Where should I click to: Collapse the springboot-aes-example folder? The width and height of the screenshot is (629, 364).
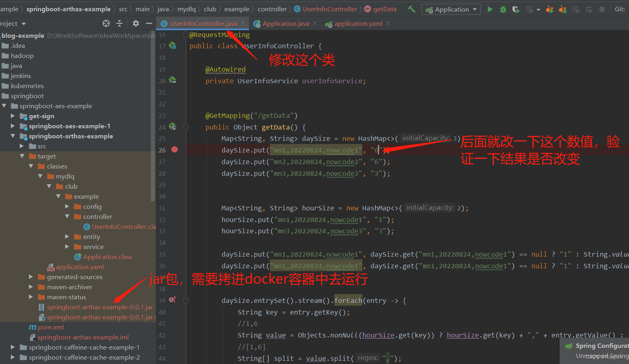tap(4, 106)
